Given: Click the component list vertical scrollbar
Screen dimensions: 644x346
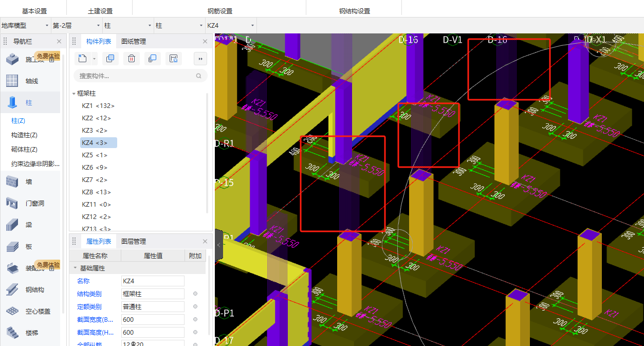Looking at the screenshot, I should pos(208,153).
